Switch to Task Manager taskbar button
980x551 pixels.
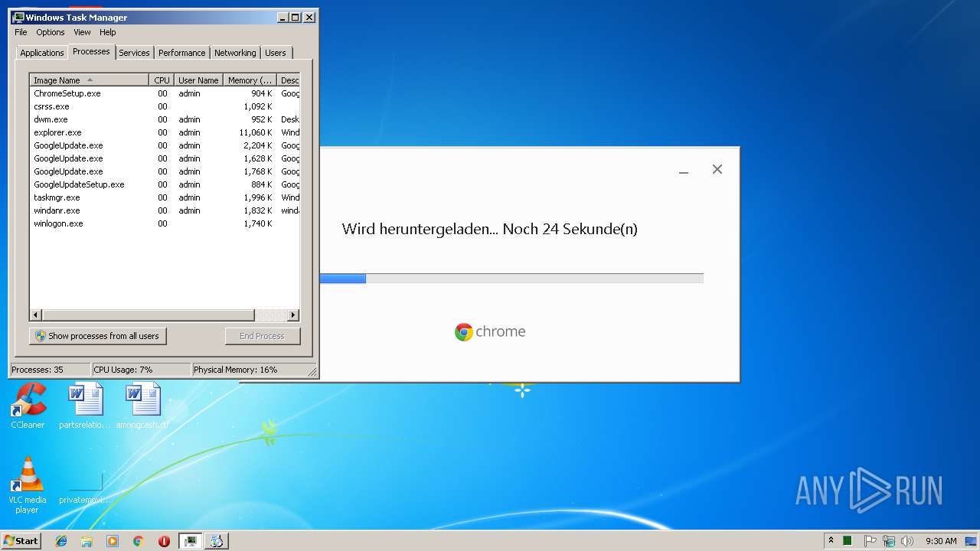(191, 541)
